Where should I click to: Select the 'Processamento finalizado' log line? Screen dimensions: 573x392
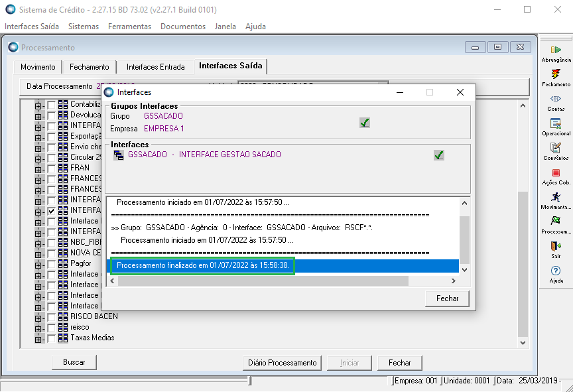coord(283,266)
